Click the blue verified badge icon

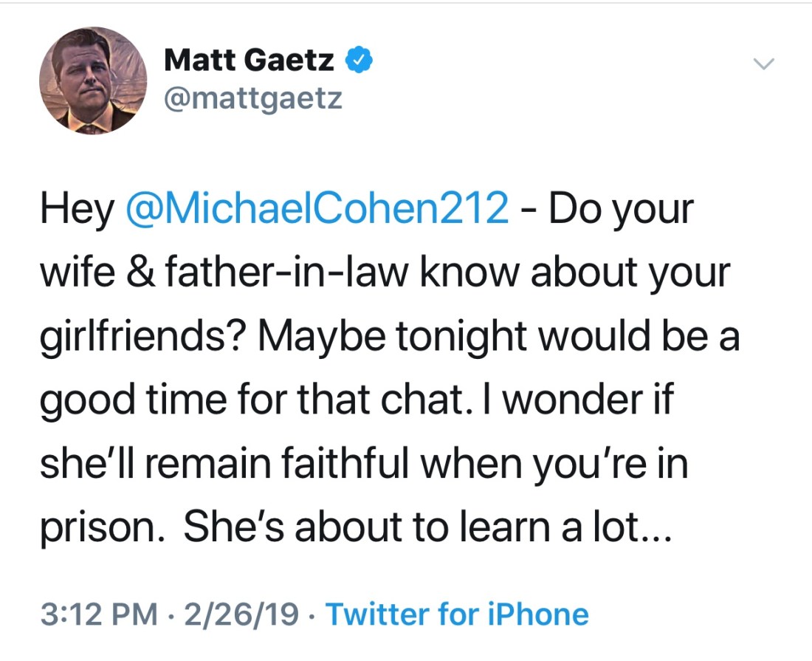click(x=357, y=61)
